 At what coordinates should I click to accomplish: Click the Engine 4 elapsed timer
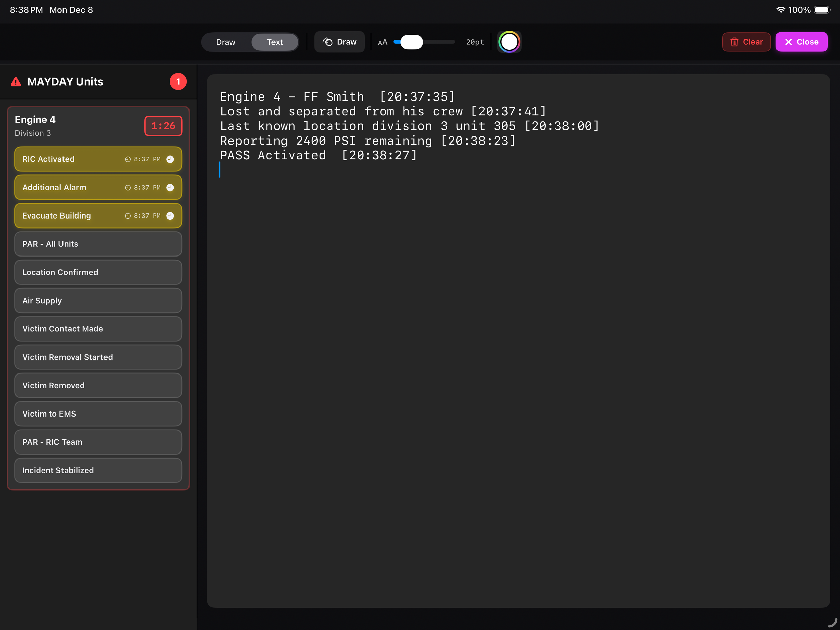[x=163, y=126]
